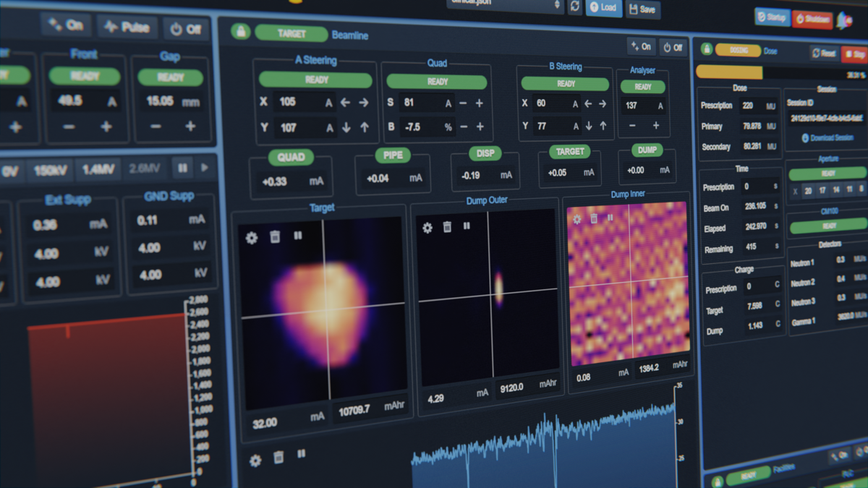
Task: Click the Target beam heatmap image
Action: coord(323,314)
